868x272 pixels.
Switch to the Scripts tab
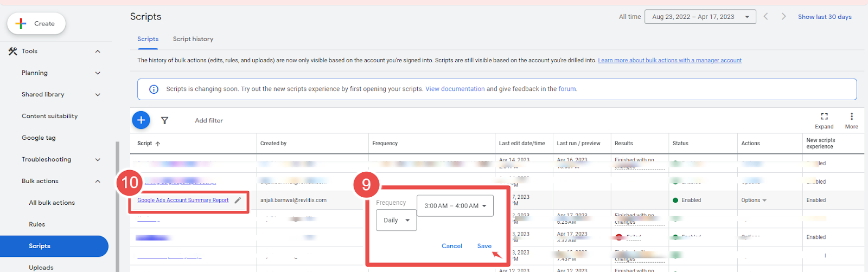(148, 39)
